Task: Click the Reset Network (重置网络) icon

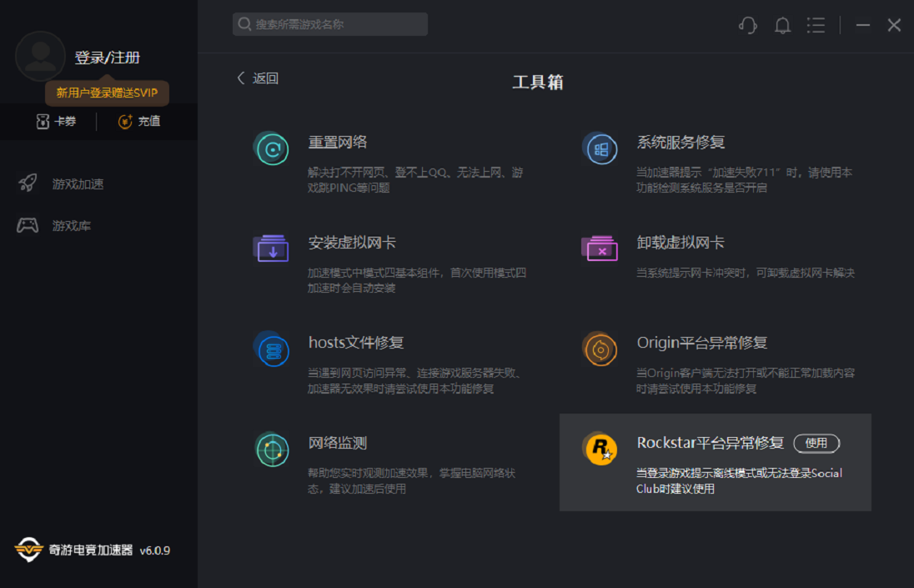Action: point(272,149)
